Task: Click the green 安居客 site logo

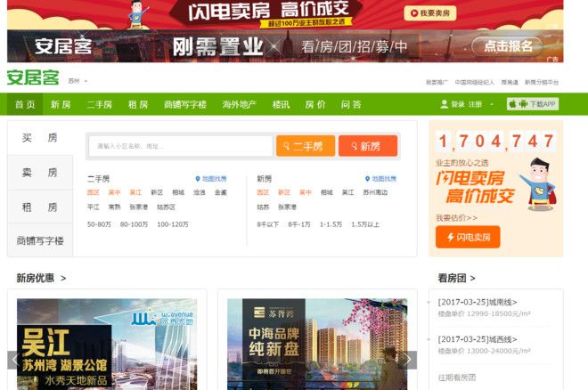Action: [33, 78]
